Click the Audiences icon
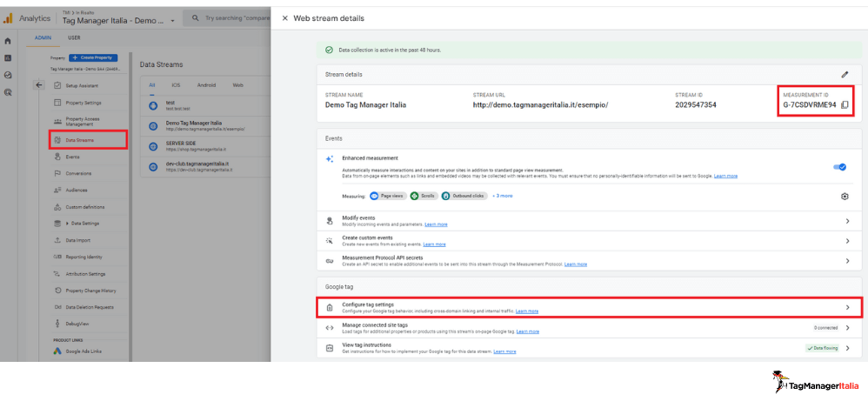Viewport: 868px width, 401px height. coord(57,190)
